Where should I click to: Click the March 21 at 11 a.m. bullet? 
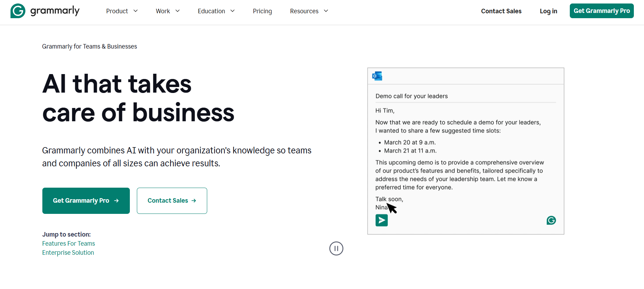pyautogui.click(x=410, y=151)
